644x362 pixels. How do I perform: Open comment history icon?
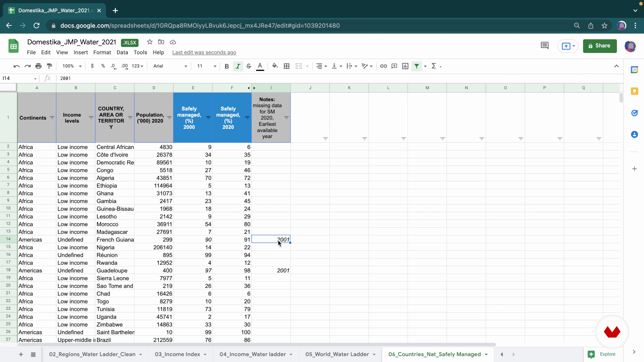(x=545, y=46)
